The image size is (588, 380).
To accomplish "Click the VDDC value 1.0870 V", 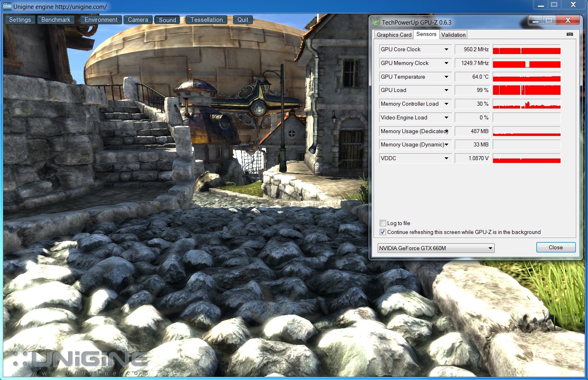I will (x=472, y=158).
